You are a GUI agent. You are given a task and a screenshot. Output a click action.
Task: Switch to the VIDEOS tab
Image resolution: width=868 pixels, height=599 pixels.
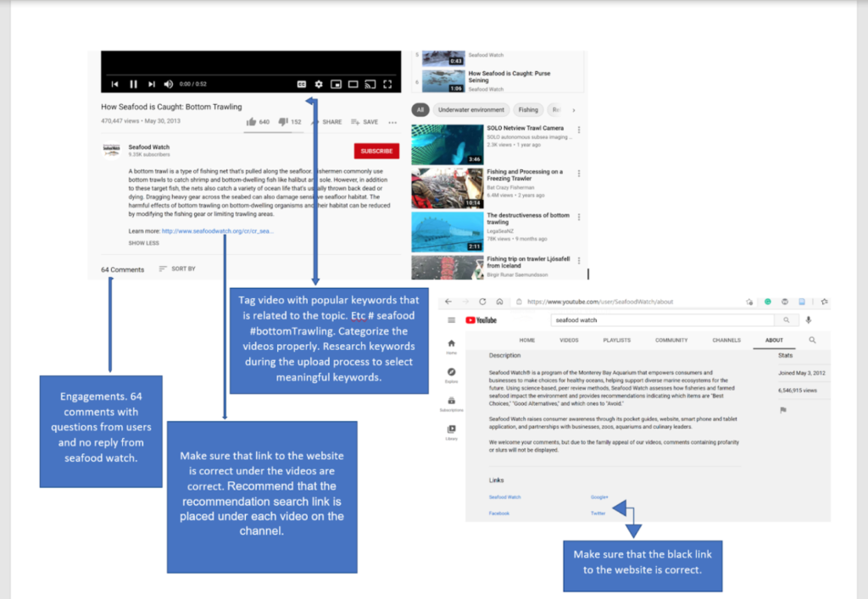click(569, 340)
